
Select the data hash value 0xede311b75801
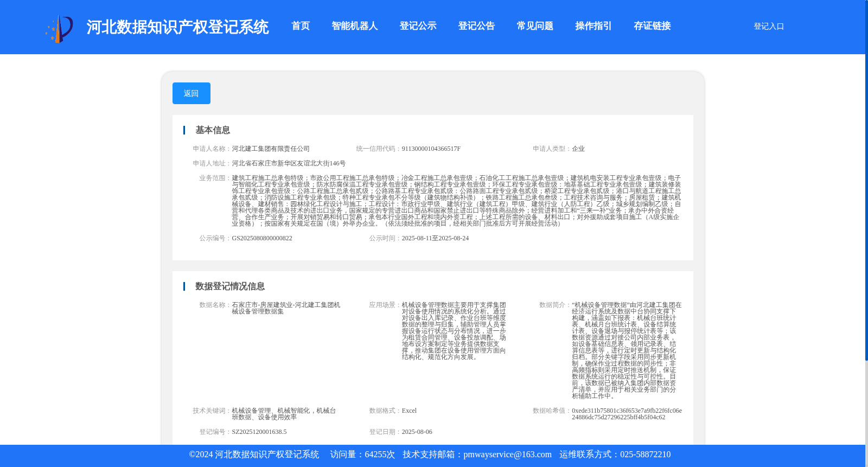tap(627, 414)
